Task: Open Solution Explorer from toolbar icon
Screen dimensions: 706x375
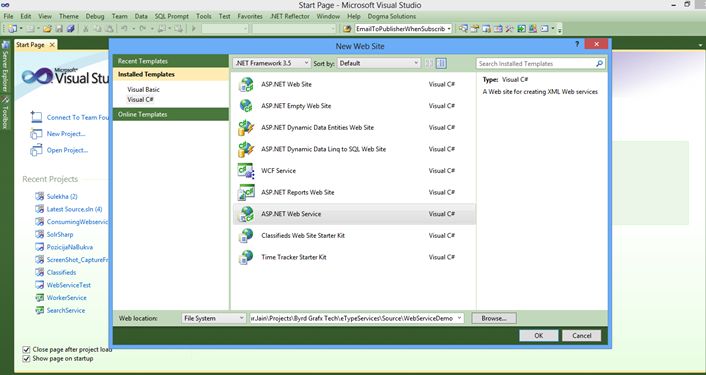Action: click(x=463, y=29)
